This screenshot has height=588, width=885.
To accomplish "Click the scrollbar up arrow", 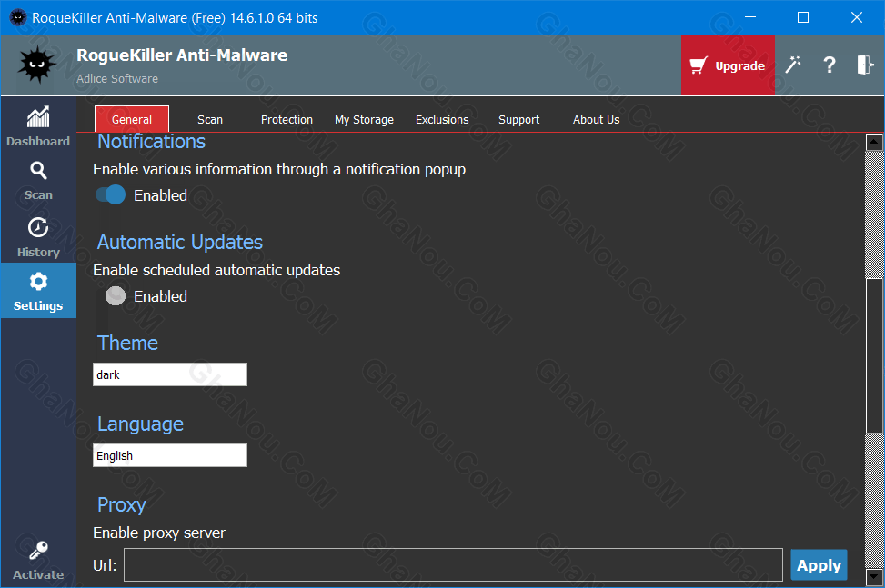I will click(x=874, y=142).
